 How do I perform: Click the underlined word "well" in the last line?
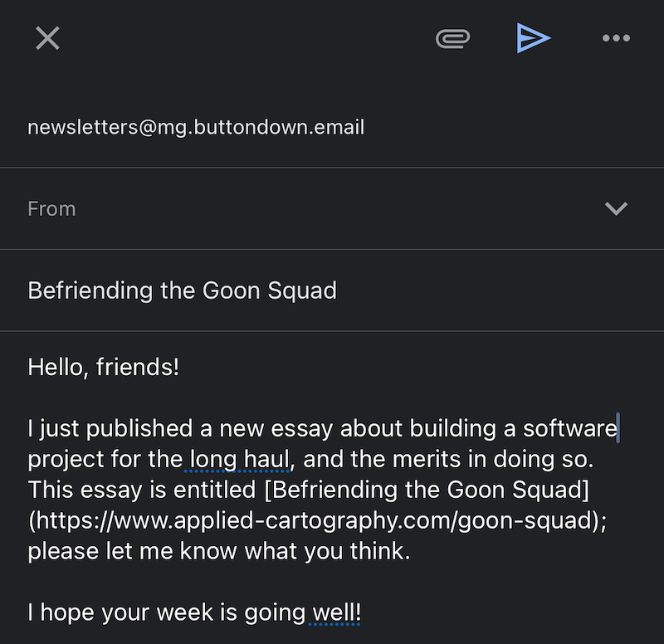tap(334, 613)
